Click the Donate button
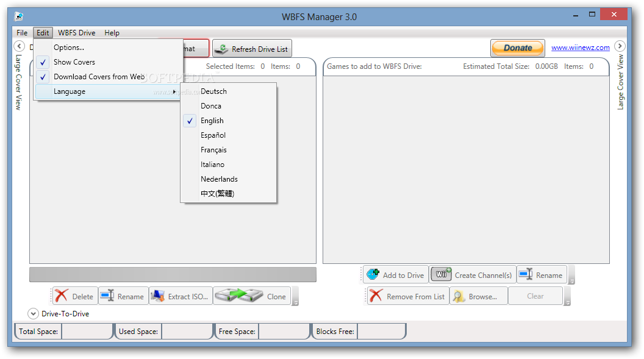The image size is (644, 359). [518, 48]
